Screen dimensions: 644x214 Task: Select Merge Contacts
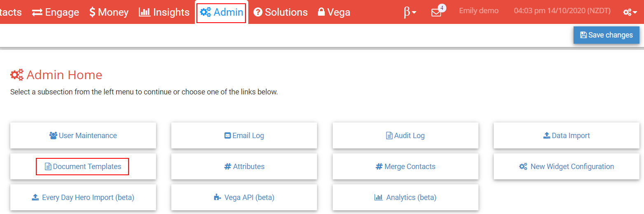pyautogui.click(x=406, y=167)
